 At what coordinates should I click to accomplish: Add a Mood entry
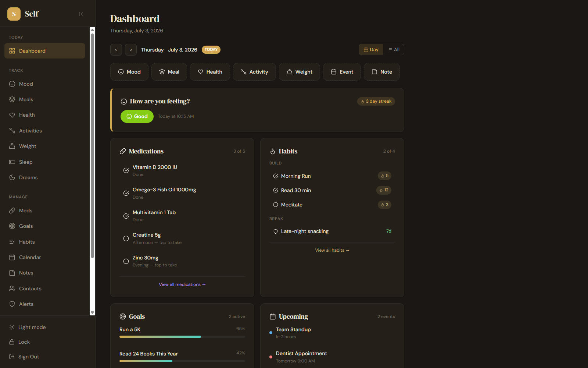point(129,72)
